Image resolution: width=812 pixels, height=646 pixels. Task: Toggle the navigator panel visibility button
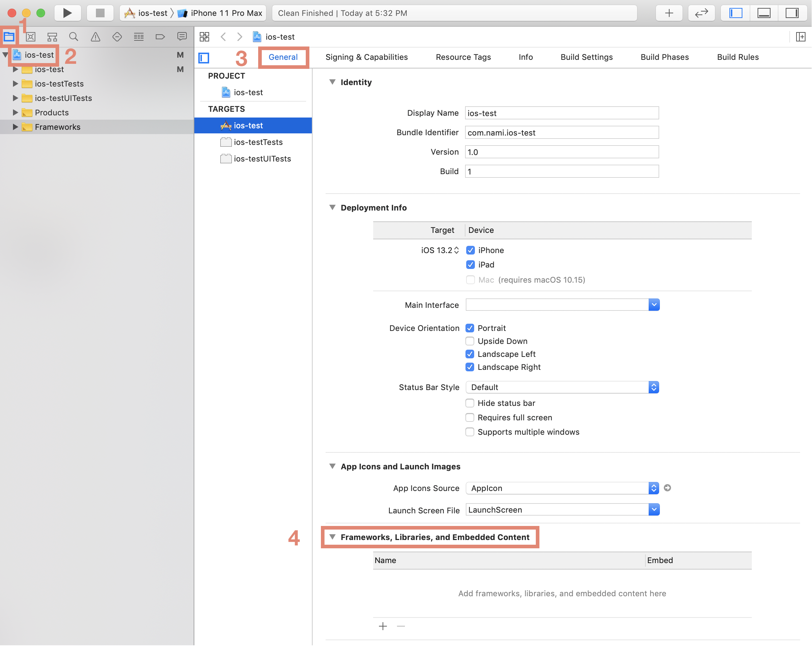pyautogui.click(x=736, y=13)
